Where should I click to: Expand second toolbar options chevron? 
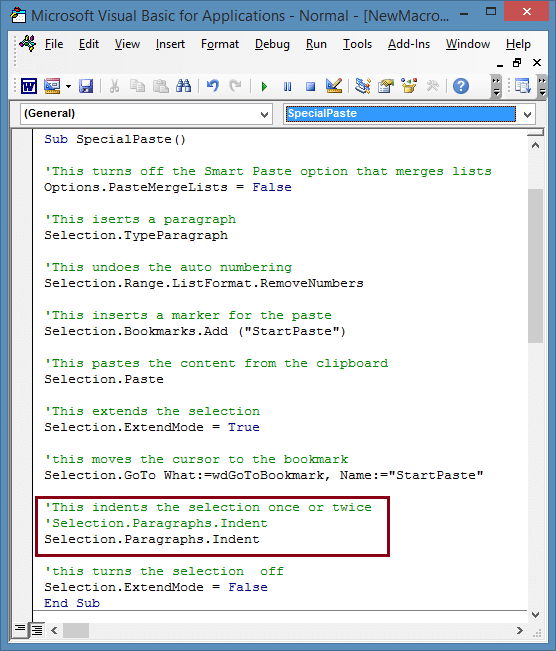point(542,86)
